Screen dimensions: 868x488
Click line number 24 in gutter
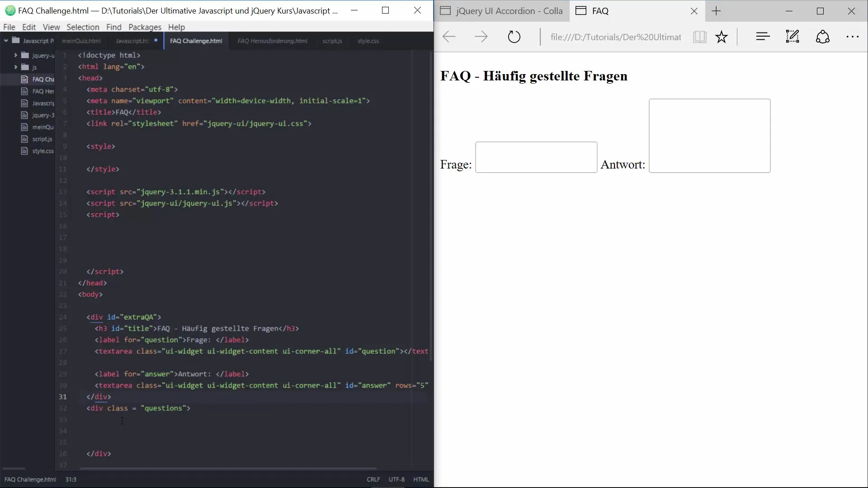[x=63, y=317]
